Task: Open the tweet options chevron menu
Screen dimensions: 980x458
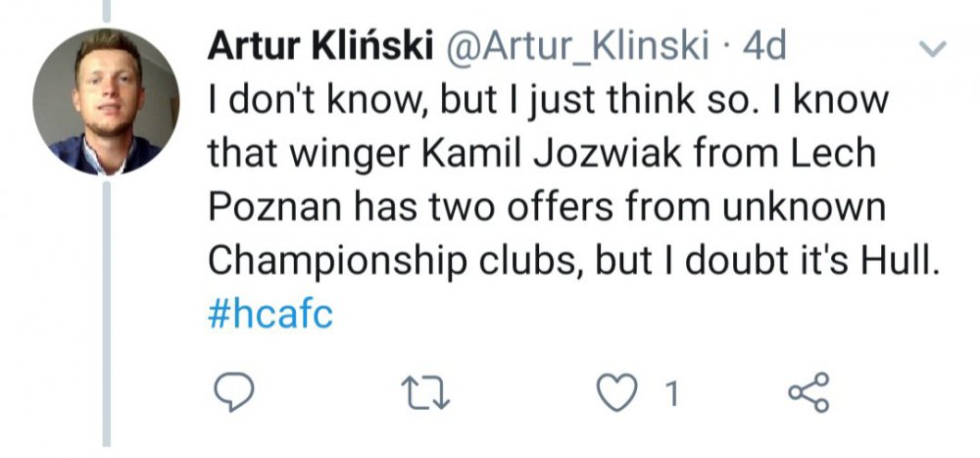Action: [935, 48]
